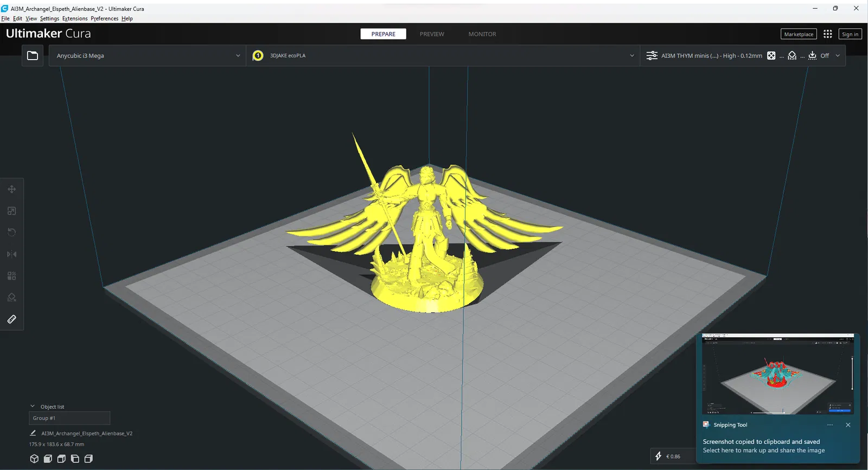This screenshot has height=470, width=868.
Task: Click the Snipping Tool app icon
Action: 706,424
